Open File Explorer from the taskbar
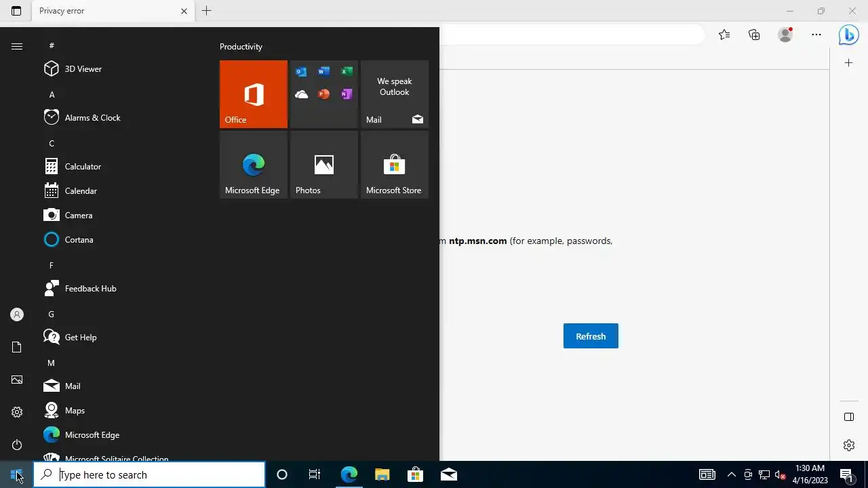This screenshot has height=488, width=868. [382, 474]
